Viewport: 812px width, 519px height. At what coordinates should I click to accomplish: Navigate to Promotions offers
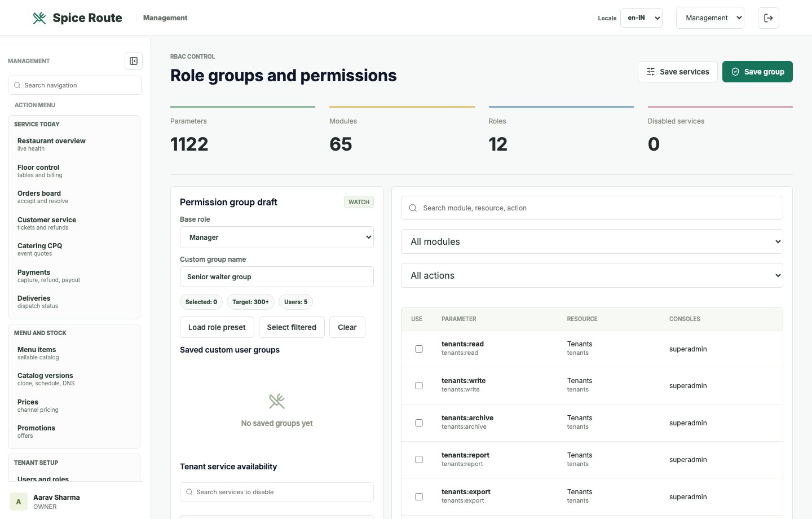[x=74, y=432]
